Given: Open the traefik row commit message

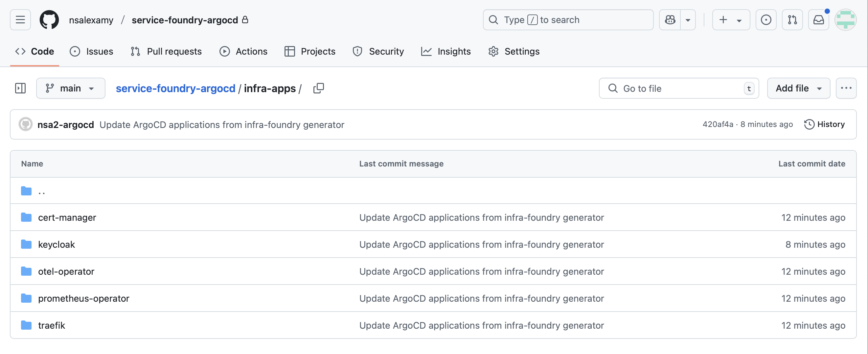Looking at the screenshot, I should click(x=482, y=325).
